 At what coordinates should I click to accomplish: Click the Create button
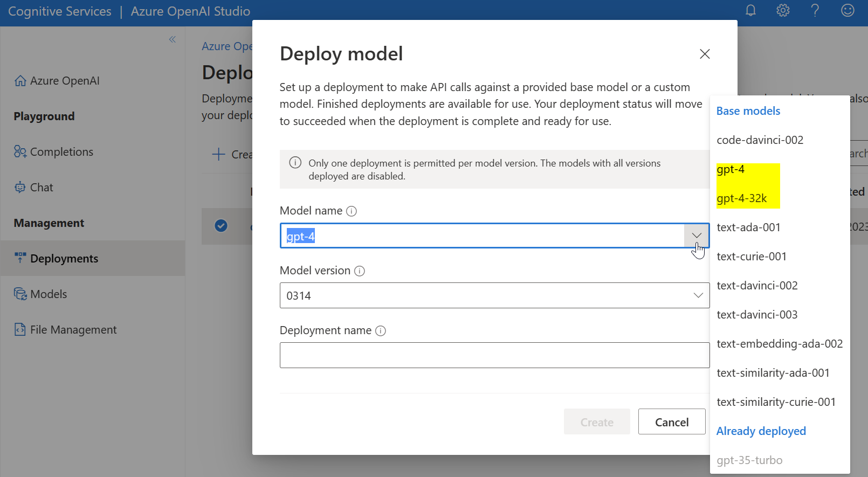pos(597,422)
